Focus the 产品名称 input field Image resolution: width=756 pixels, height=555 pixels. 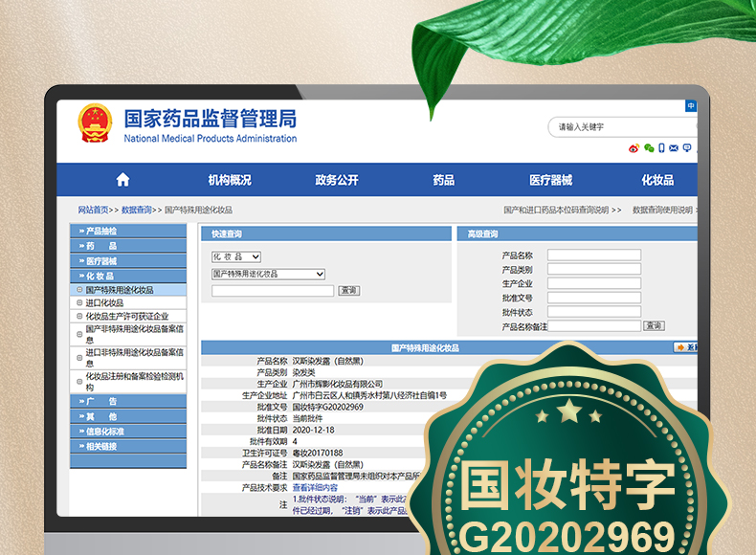click(594, 255)
